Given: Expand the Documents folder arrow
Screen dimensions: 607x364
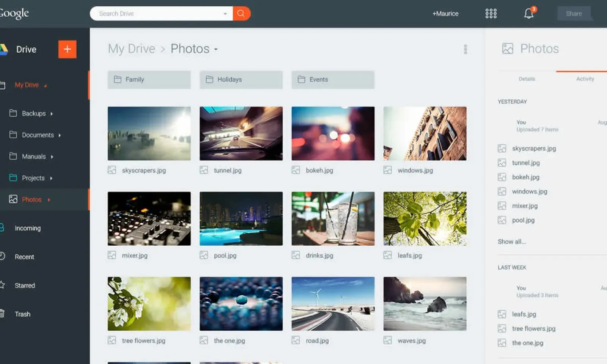Looking at the screenshot, I should pos(60,135).
